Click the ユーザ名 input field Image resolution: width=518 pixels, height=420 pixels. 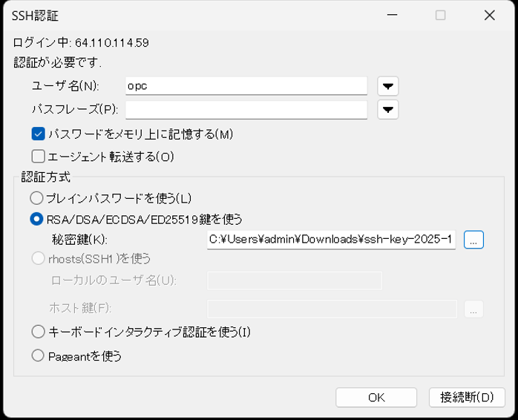pyautogui.click(x=246, y=86)
